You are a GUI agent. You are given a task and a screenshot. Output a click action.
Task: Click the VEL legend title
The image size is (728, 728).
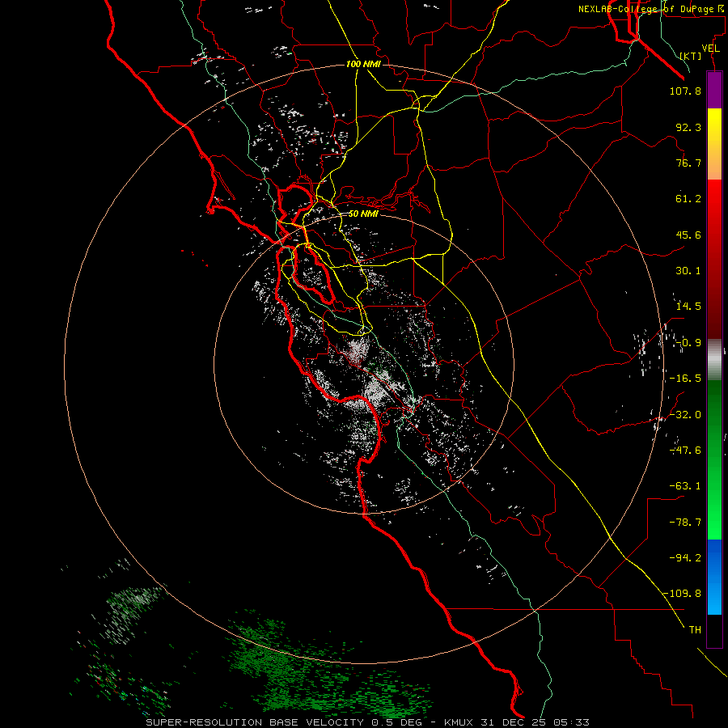710,49
